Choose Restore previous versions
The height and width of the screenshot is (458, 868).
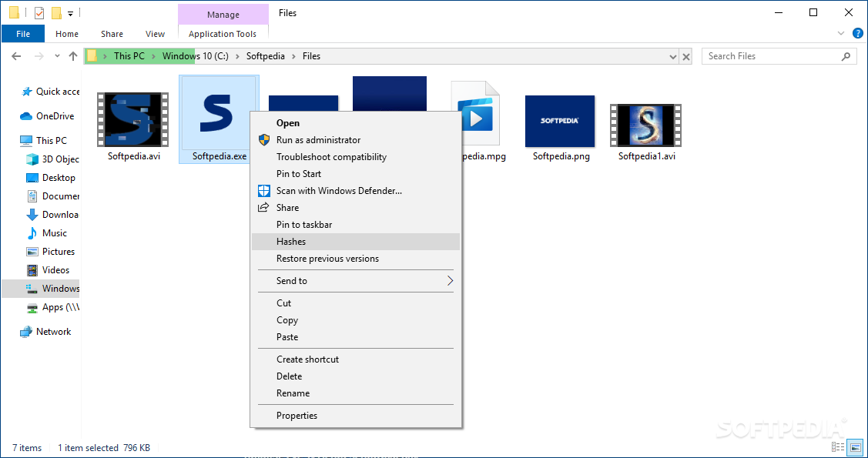[356, 259]
